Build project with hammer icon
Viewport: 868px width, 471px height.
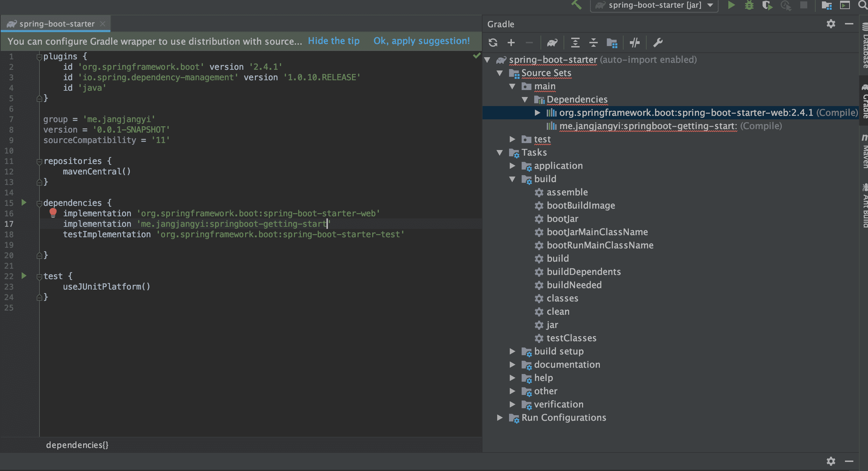576,5
